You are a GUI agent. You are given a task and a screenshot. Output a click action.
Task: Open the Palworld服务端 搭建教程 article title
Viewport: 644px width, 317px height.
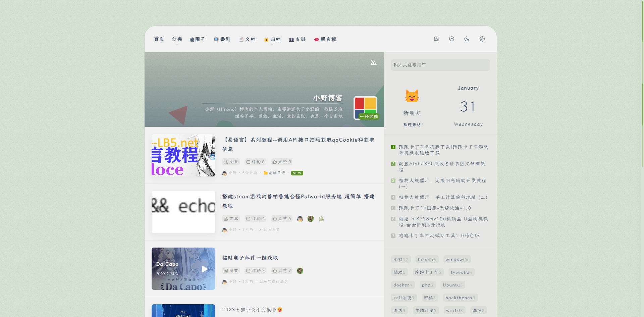(298, 201)
